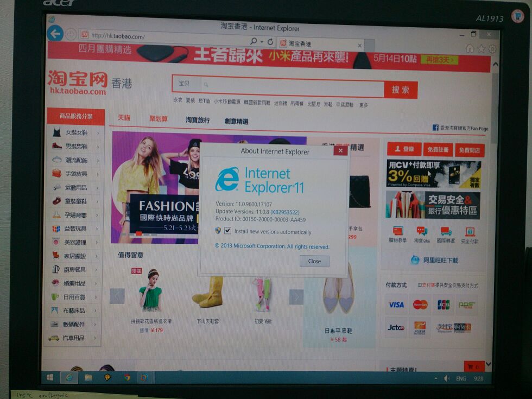Click the address bar URL hk.taobao.com
This screenshot has width=532, height=399.
coord(118,36)
